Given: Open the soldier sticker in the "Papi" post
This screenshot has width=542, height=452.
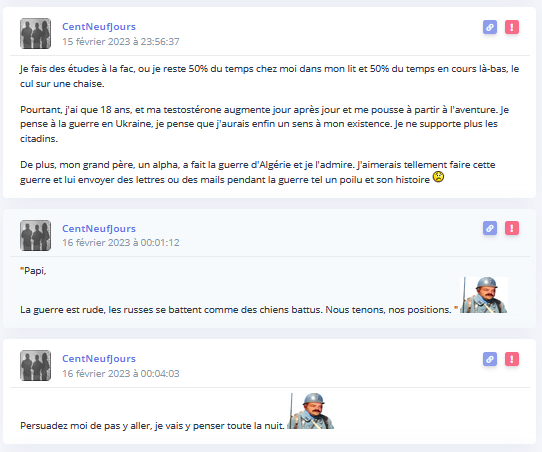Looking at the screenshot, I should tap(484, 295).
